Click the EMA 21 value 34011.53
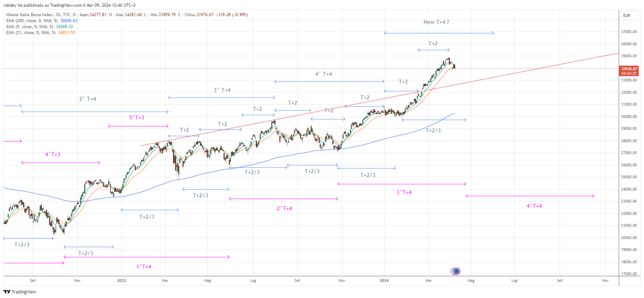The image size is (644, 298). (67, 33)
